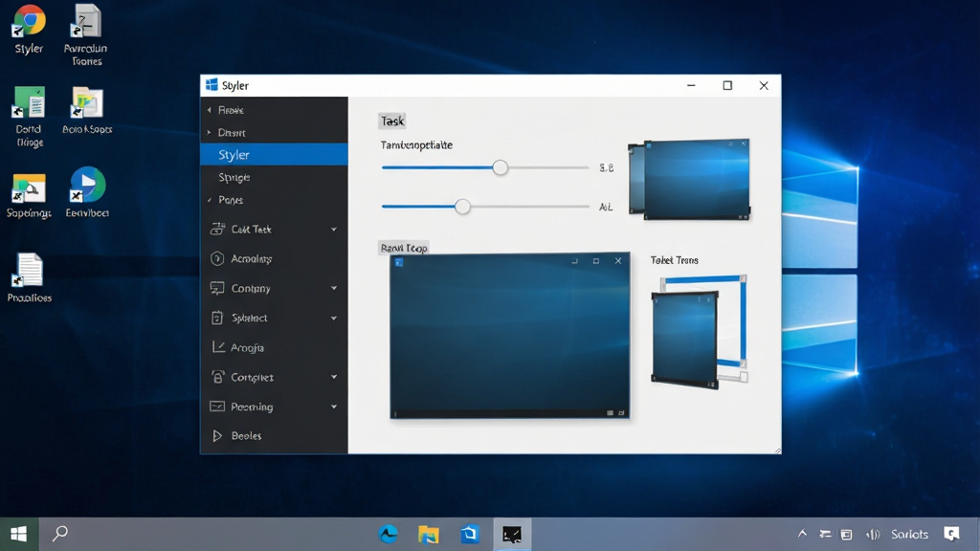Screen dimensions: 980x551
Task: Select the top-right desktop preview thumbnail
Action: coord(689,180)
